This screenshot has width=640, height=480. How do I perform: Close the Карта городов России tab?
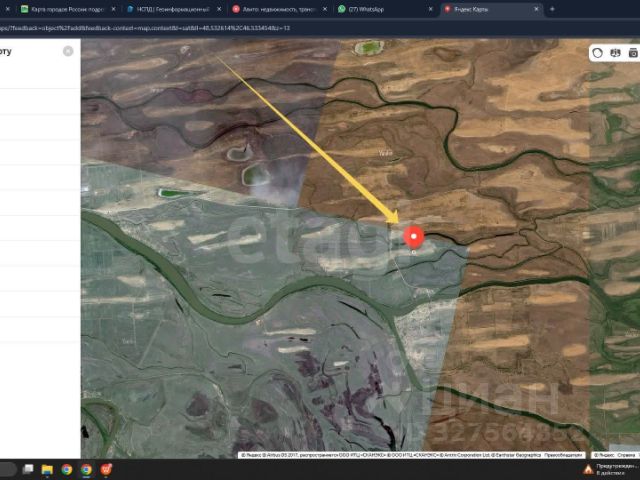[113, 9]
